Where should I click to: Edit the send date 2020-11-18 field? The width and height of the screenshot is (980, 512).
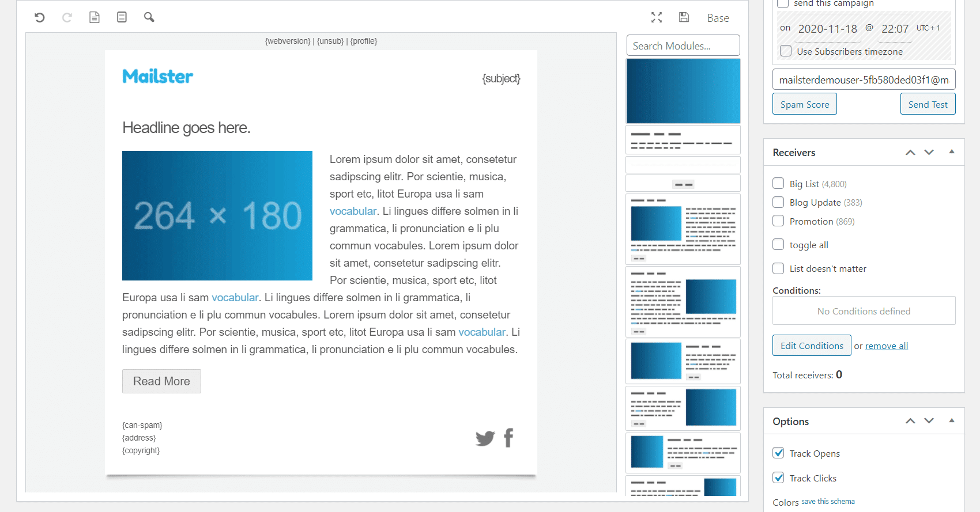coord(827,29)
